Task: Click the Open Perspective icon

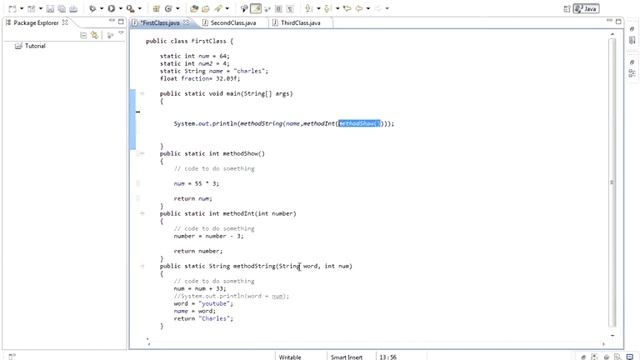Action: pyautogui.click(x=567, y=9)
